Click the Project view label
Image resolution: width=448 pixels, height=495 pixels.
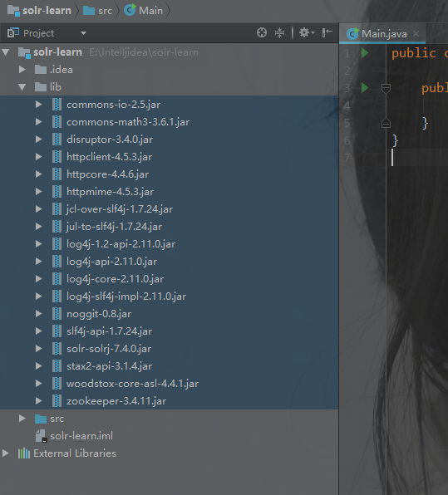(38, 33)
